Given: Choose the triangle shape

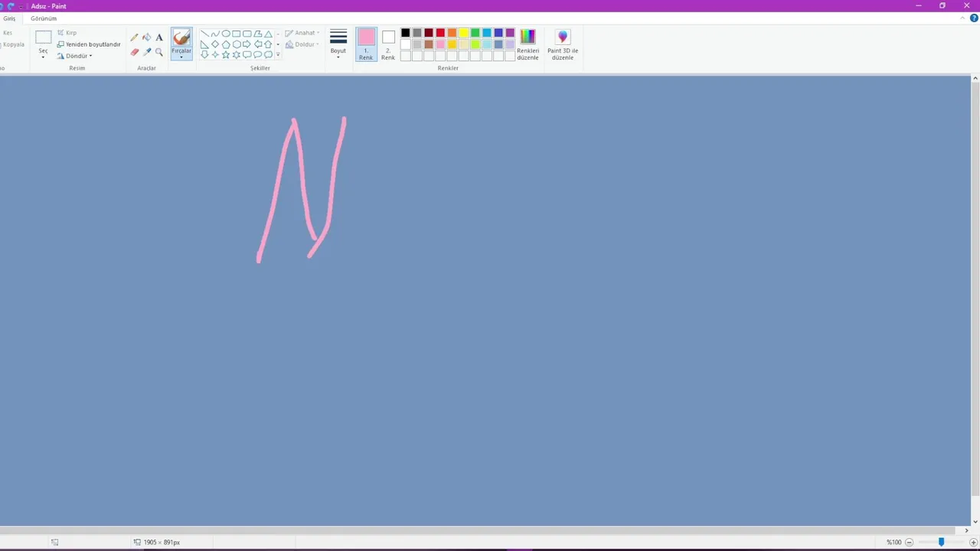Looking at the screenshot, I should [x=268, y=34].
